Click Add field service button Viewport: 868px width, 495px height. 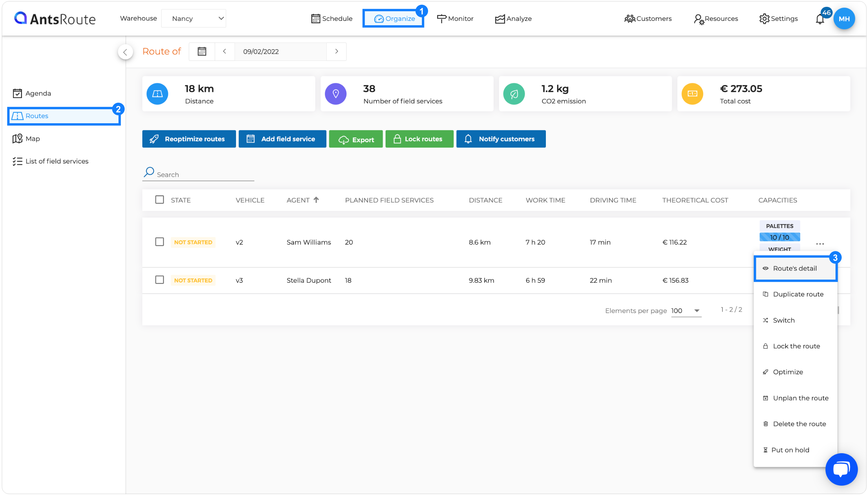point(282,139)
